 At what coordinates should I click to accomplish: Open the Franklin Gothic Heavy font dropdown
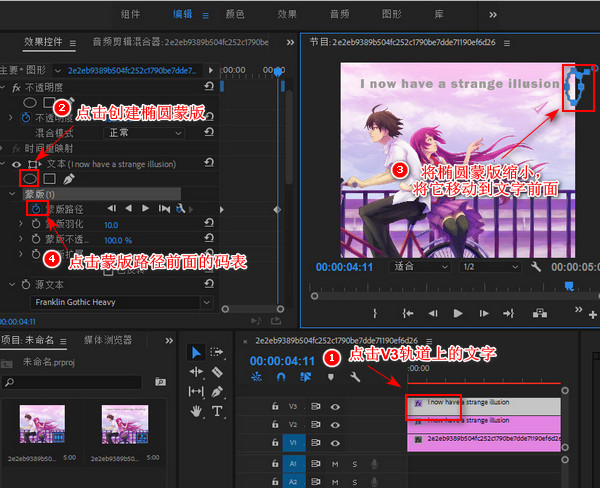[121, 302]
